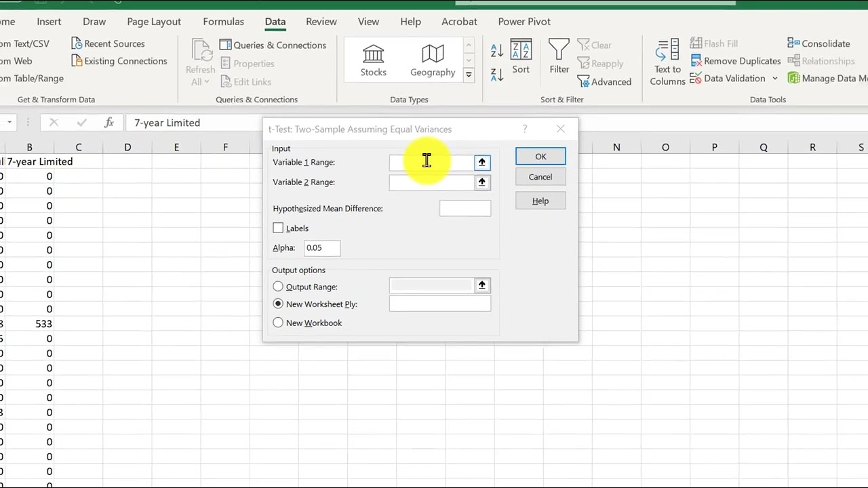
Task: Sort Z to A descending icon
Action: click(x=497, y=74)
